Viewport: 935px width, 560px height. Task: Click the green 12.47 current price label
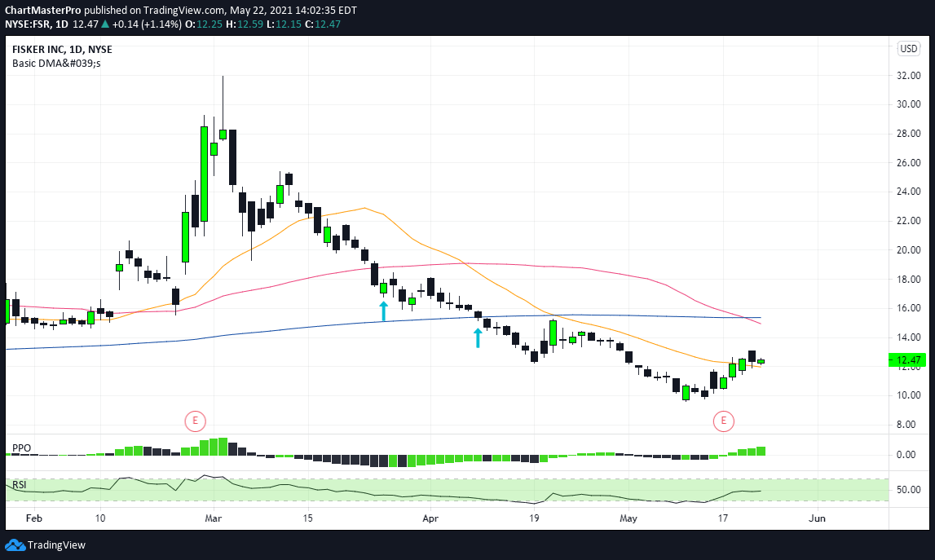pyautogui.click(x=908, y=359)
